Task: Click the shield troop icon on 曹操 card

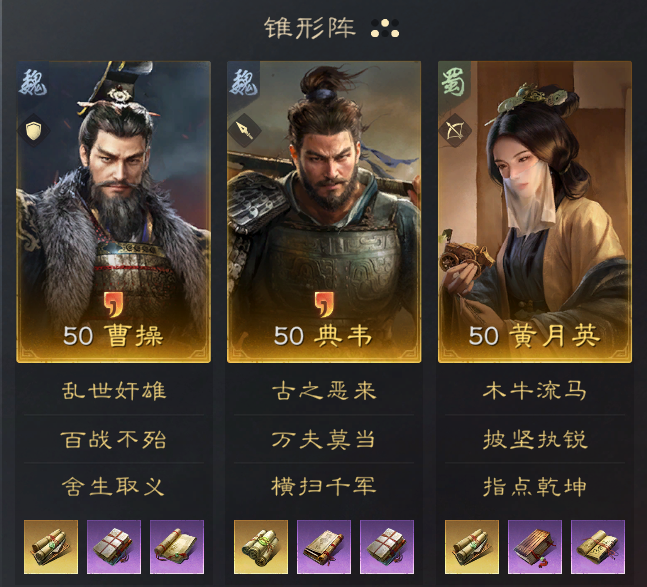Action: [x=34, y=131]
